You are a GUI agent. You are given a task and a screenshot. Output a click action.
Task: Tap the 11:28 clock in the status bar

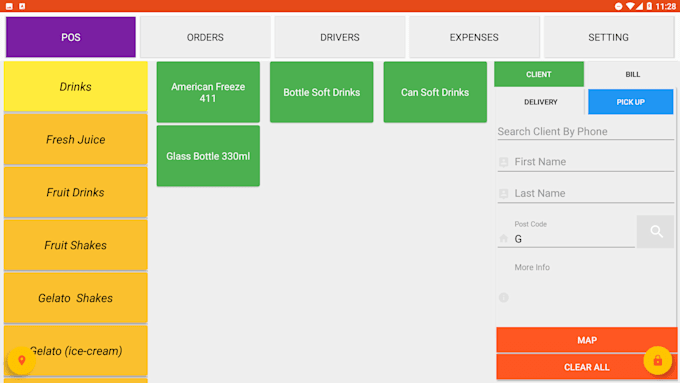[665, 6]
